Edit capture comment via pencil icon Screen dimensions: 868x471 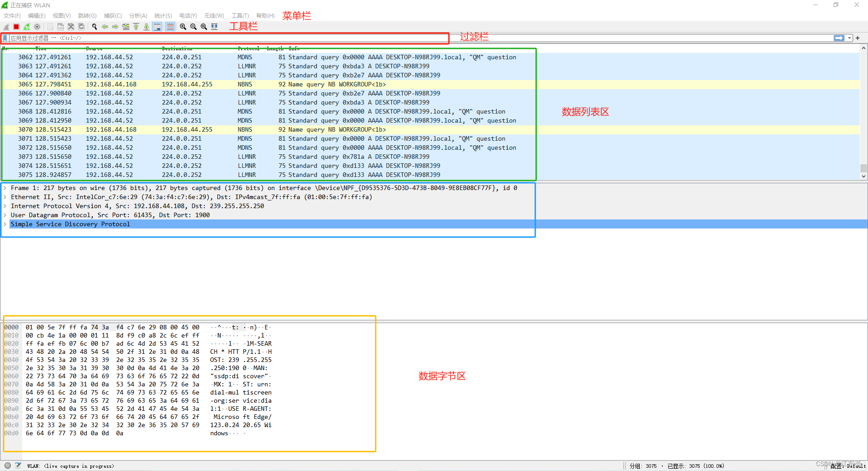coord(18,466)
